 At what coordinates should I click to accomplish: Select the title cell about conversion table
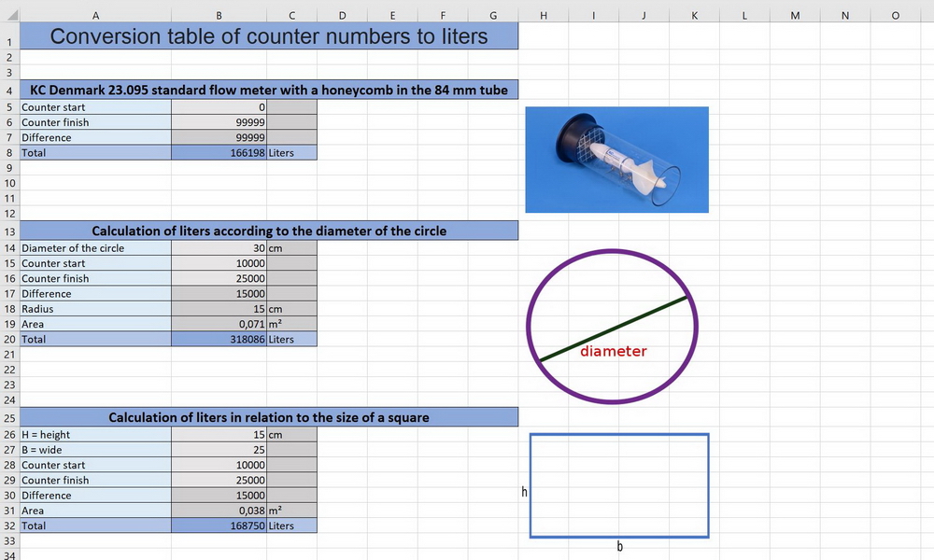pos(268,37)
